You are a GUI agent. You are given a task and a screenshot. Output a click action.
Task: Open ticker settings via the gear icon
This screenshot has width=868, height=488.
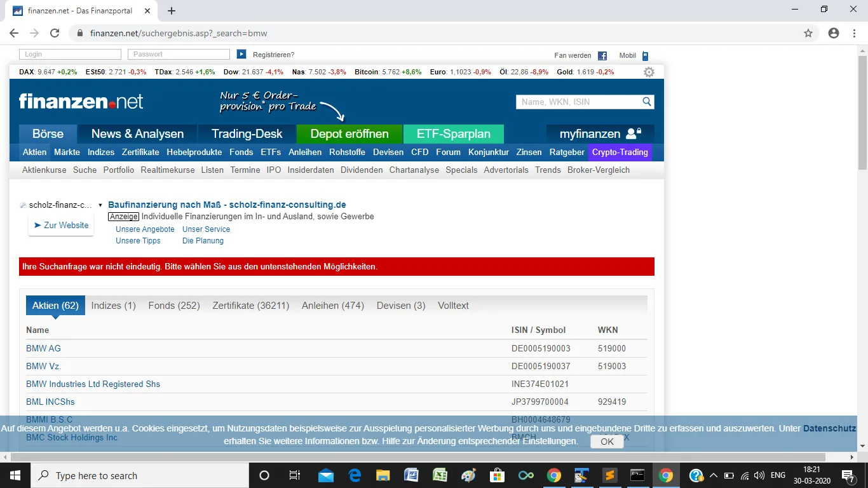(649, 72)
